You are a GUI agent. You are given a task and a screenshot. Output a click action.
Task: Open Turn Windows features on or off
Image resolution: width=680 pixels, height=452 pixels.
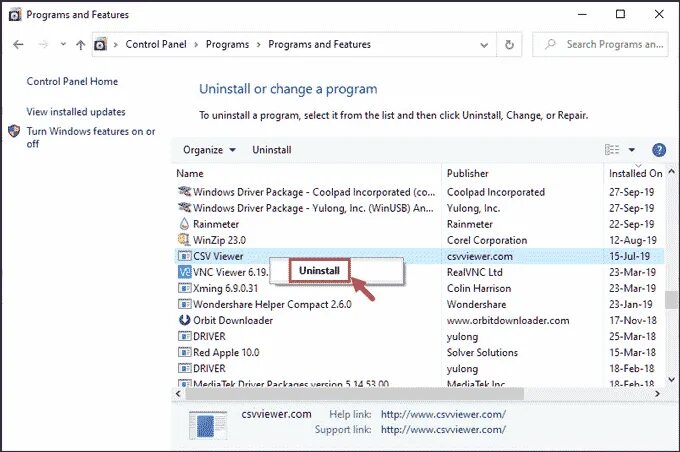click(x=91, y=137)
